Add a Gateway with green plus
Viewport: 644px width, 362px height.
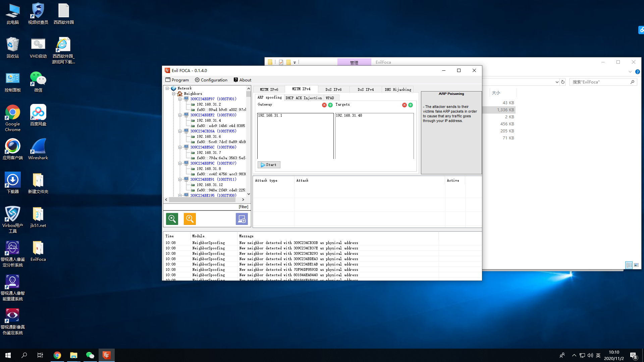pyautogui.click(x=330, y=105)
